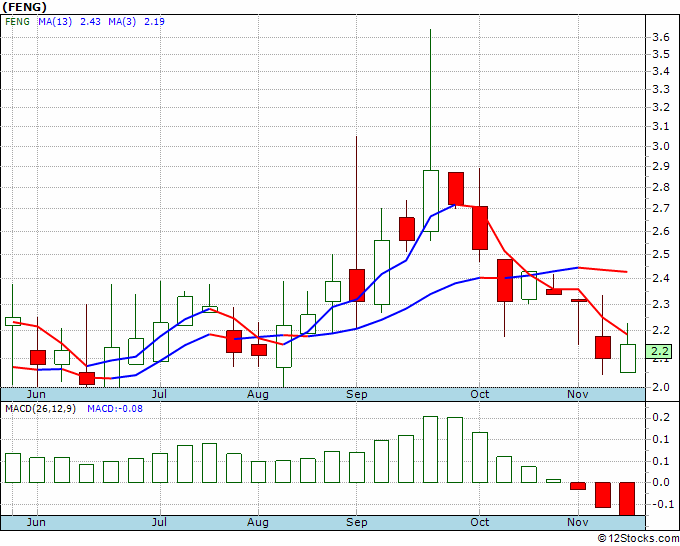Screen dimensions: 680x546
Task: Select Oct on the price chart time axis
Action: click(480, 394)
